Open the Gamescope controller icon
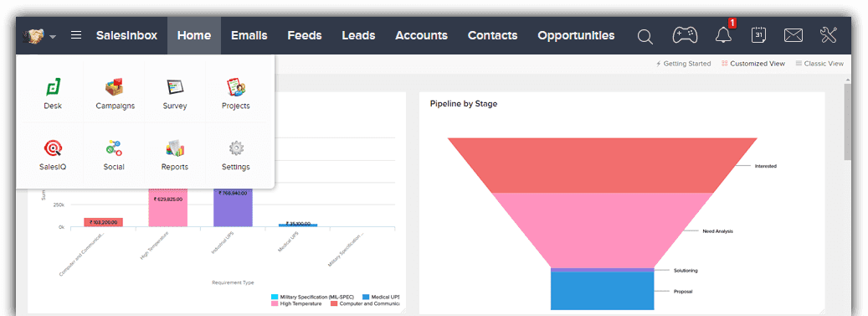 [685, 35]
